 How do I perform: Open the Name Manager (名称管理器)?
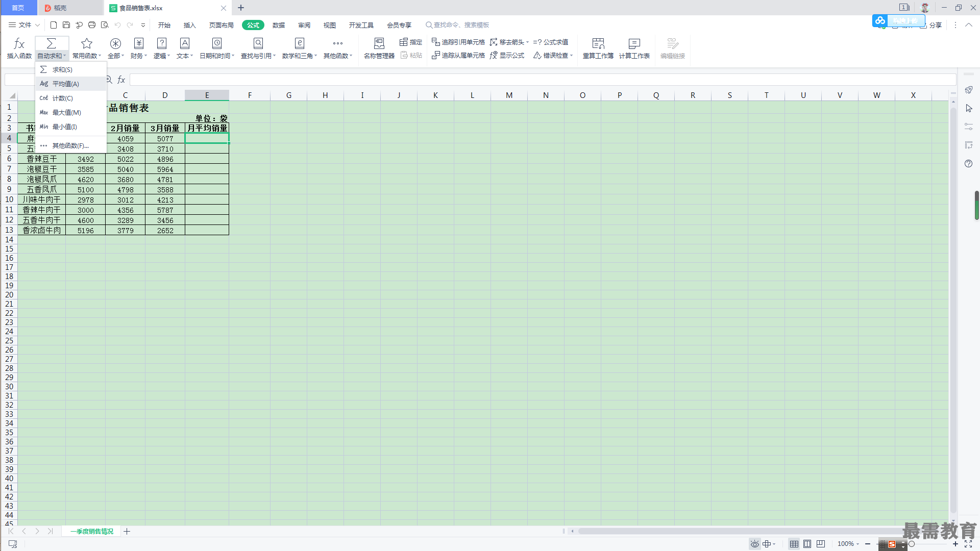[x=379, y=48]
